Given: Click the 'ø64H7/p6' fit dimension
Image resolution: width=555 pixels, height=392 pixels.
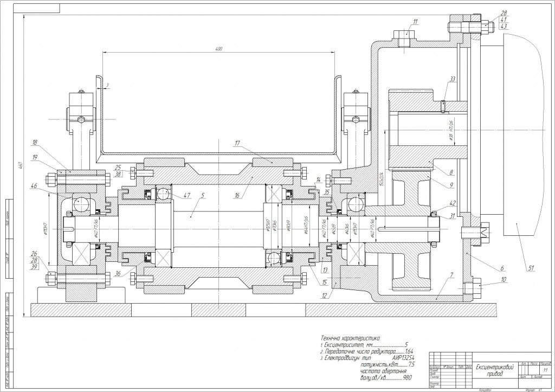Looking at the screenshot, I should [x=306, y=226].
